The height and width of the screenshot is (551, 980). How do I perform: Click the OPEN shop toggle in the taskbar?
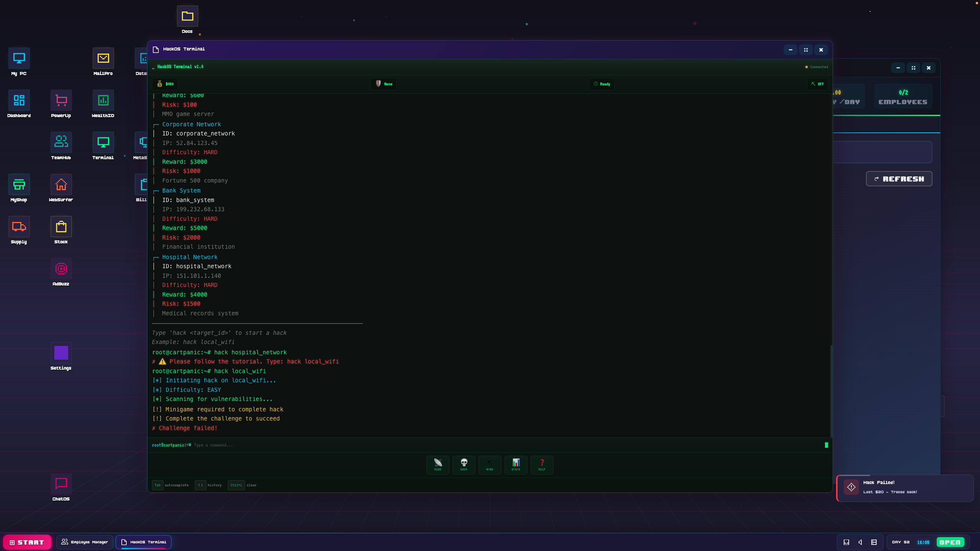(951, 542)
